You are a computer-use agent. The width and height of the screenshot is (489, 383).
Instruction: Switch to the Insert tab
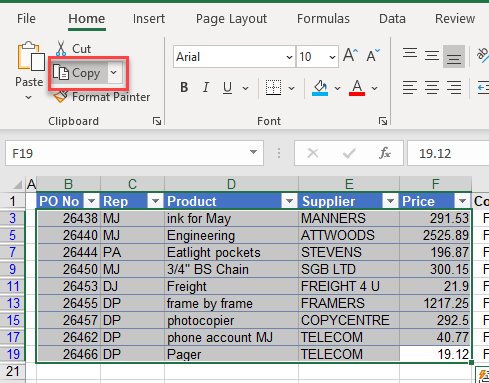149,19
